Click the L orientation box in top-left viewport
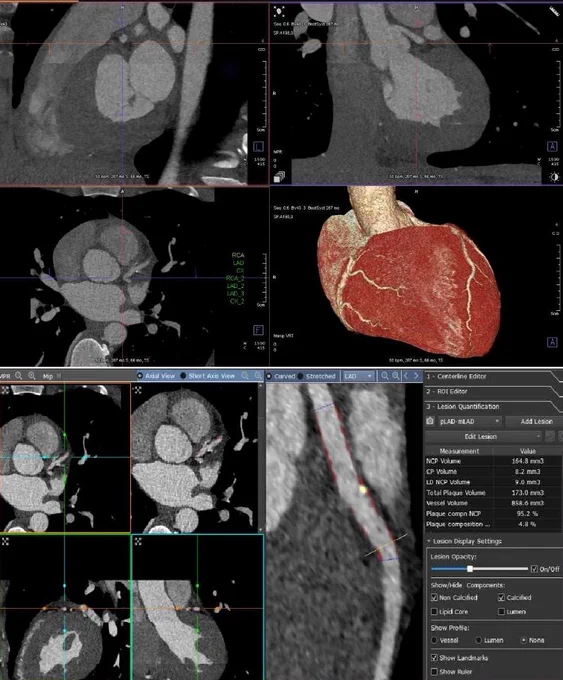This screenshot has width=563, height=680. click(x=259, y=147)
